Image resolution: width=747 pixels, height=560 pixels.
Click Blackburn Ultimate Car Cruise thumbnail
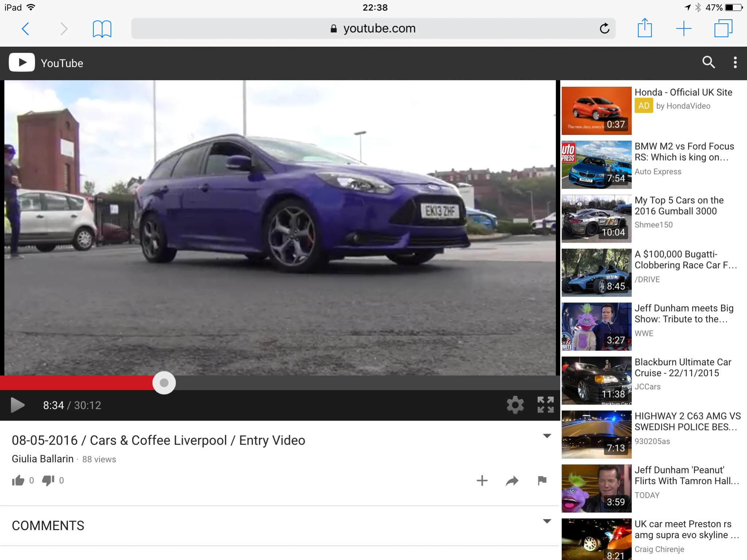(x=596, y=381)
